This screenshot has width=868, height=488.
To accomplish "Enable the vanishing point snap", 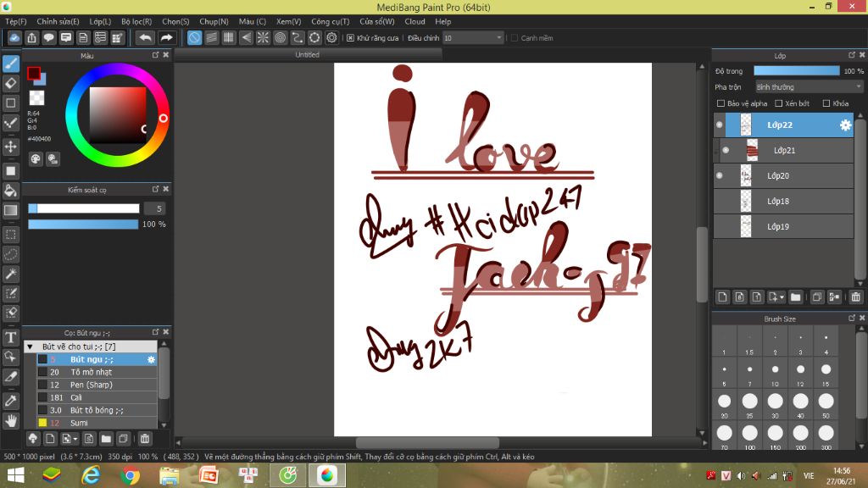I will (x=246, y=37).
